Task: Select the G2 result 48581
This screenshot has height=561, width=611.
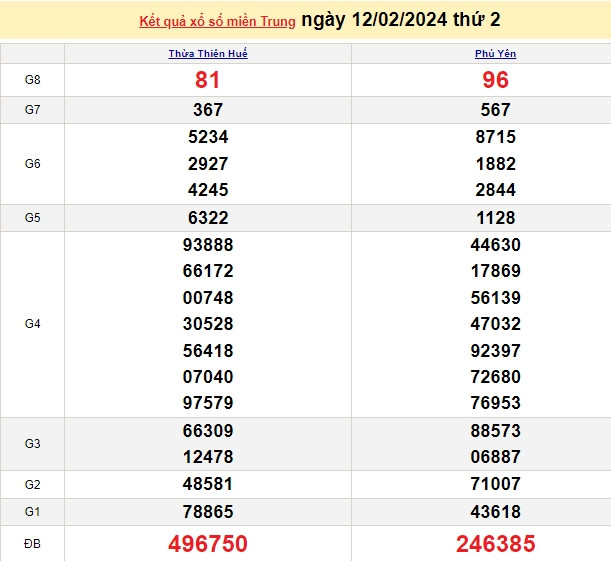Action: 208,485
